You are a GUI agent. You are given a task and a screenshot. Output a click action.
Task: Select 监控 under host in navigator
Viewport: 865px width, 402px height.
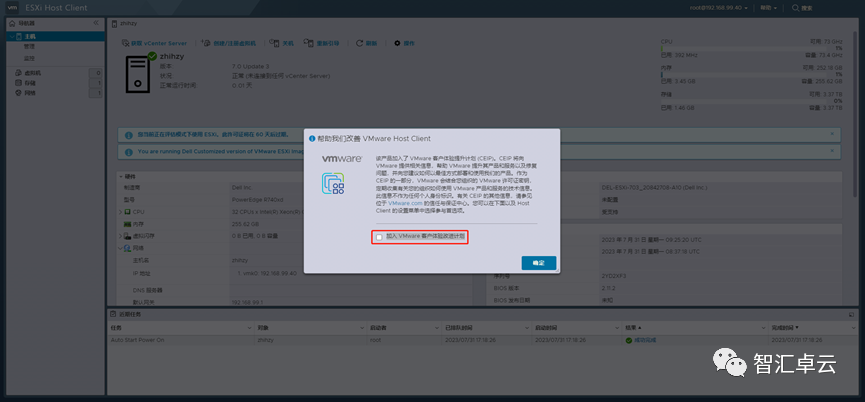pyautogui.click(x=29, y=58)
